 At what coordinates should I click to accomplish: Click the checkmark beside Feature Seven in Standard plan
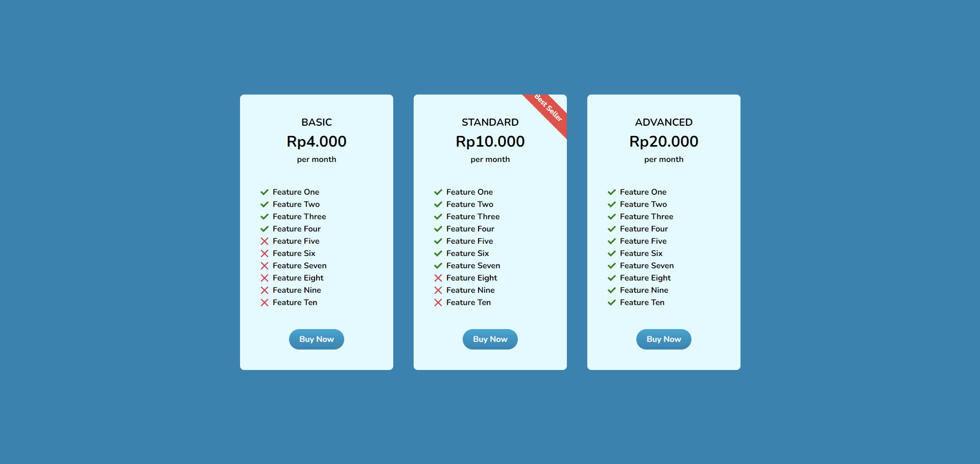tap(438, 265)
